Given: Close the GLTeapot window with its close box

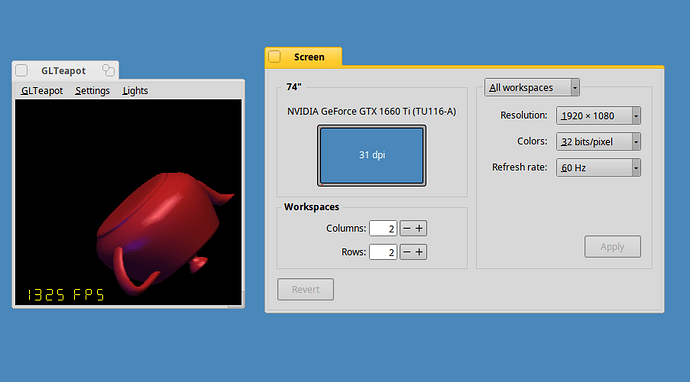Looking at the screenshot, I should (x=22, y=70).
